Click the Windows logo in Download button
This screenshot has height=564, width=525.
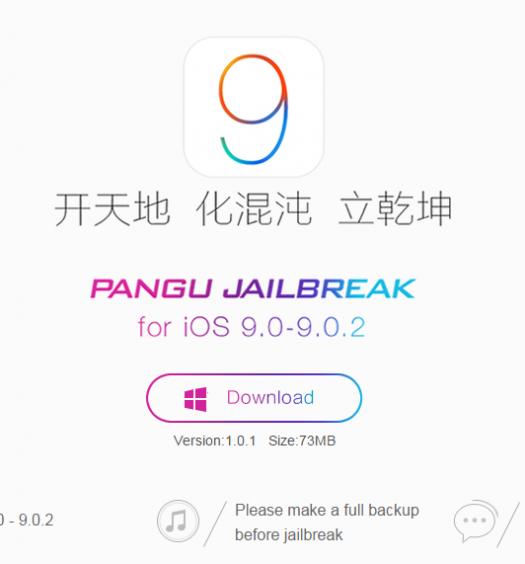click(x=196, y=399)
